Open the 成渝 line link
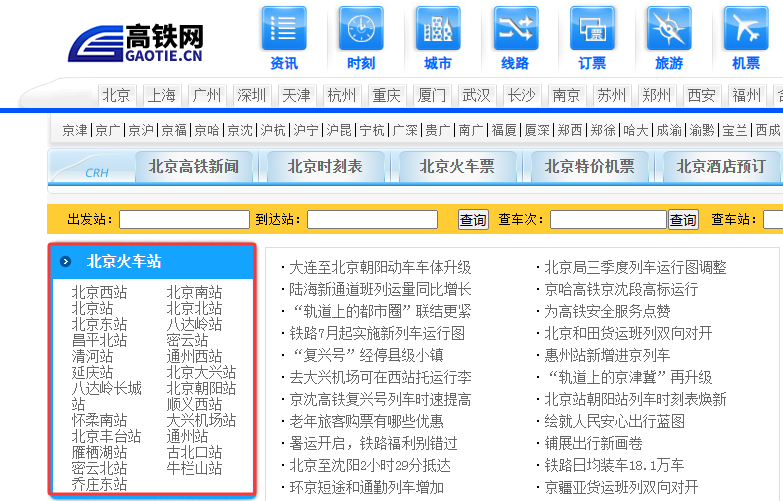The image size is (783, 501). click(x=669, y=130)
